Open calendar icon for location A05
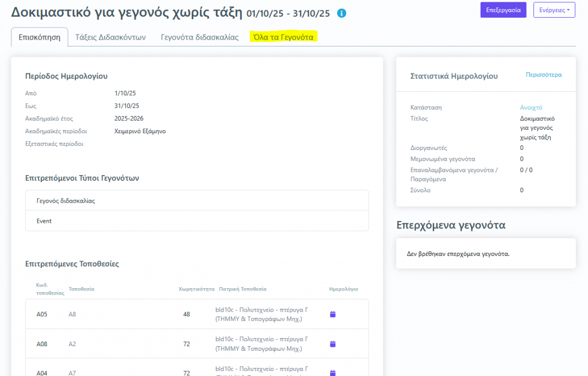 332,314
